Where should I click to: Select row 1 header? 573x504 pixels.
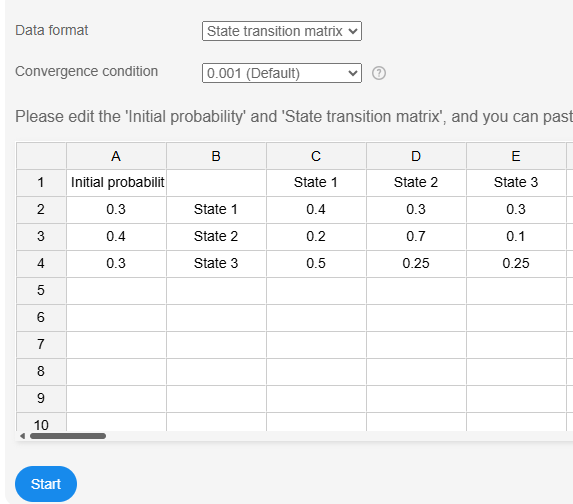click(41, 182)
